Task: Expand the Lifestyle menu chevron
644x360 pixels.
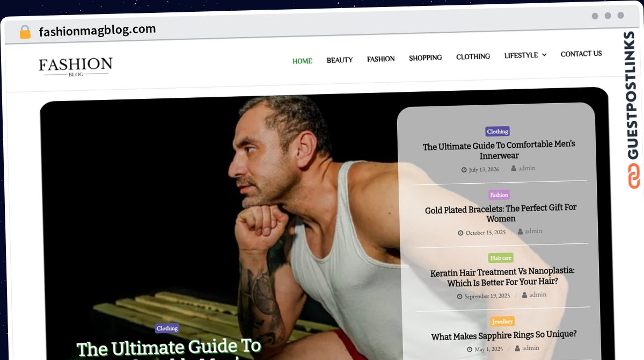Action: coord(544,55)
